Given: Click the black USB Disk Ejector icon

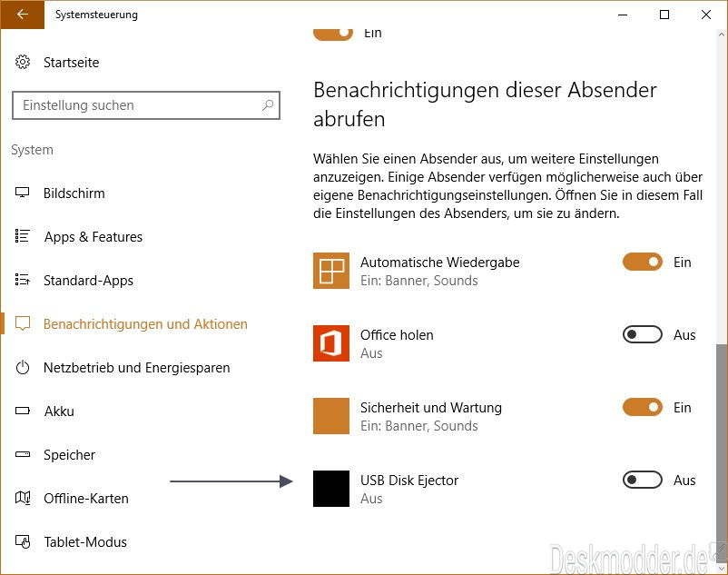Looking at the screenshot, I should (331, 489).
